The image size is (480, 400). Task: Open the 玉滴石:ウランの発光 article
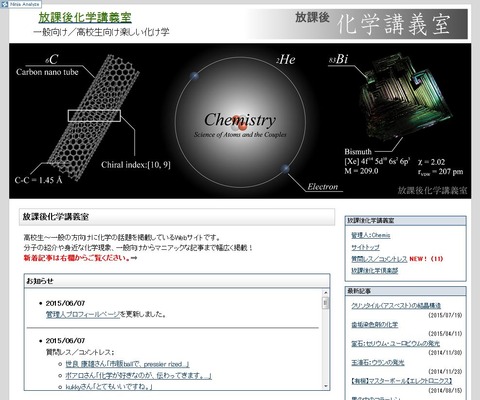click(x=377, y=362)
